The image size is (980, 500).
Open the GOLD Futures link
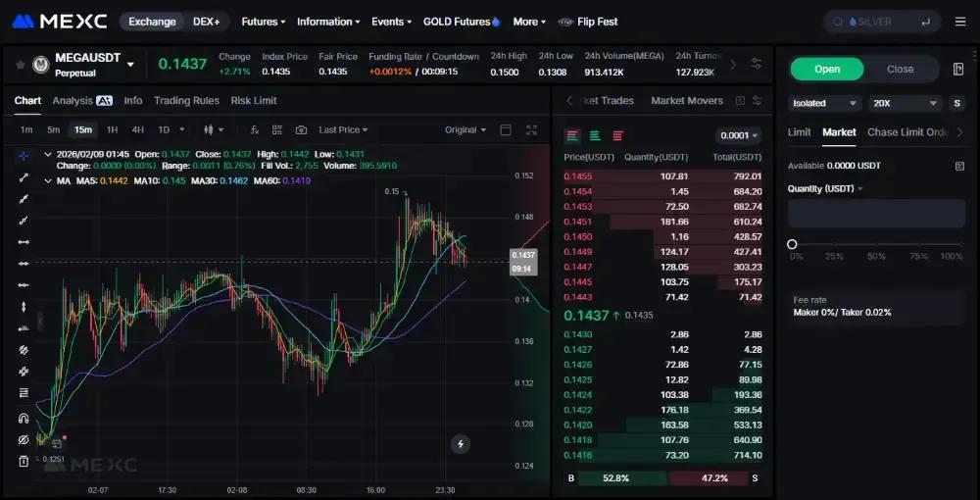point(462,22)
